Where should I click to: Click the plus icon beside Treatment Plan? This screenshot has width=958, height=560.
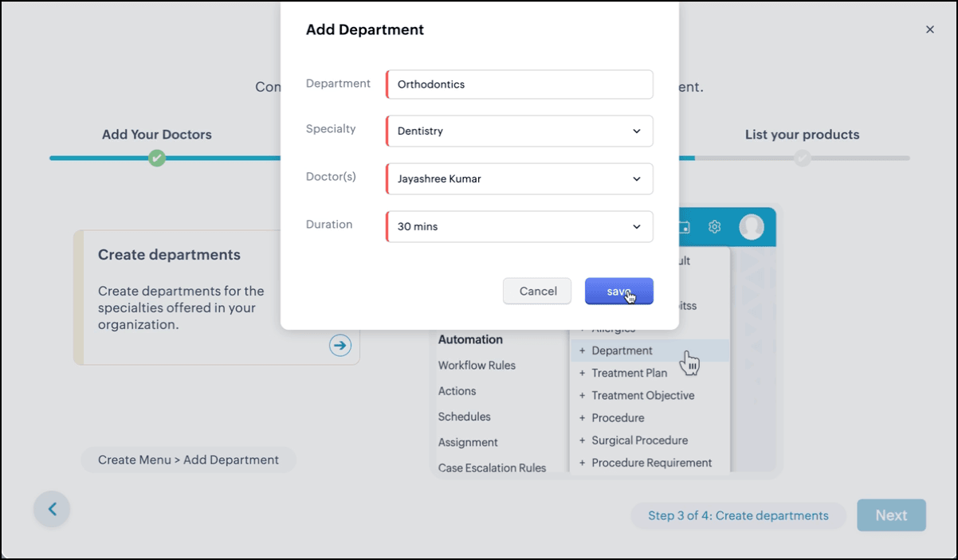(583, 373)
